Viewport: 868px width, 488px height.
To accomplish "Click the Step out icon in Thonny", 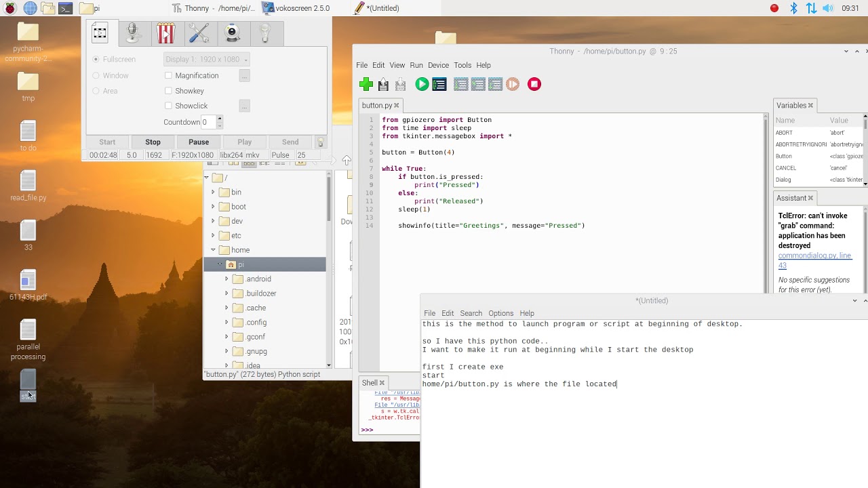I will (x=495, y=84).
